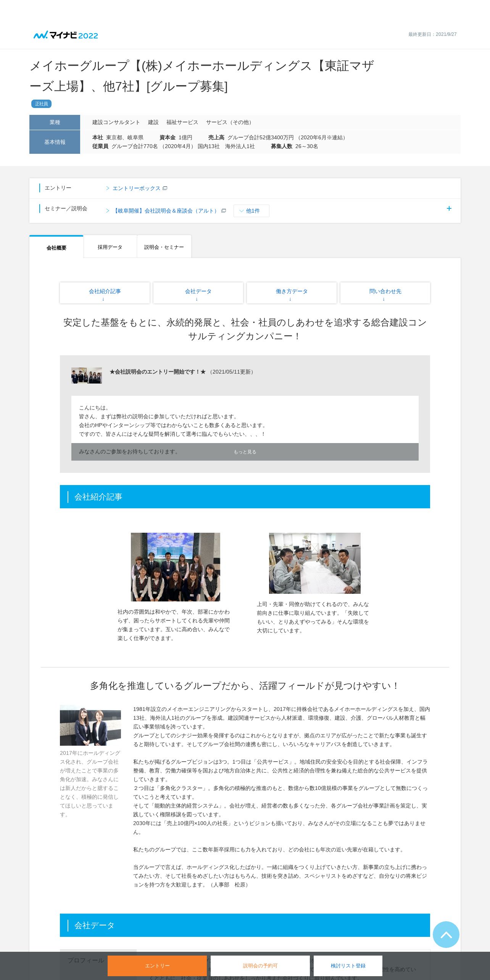Viewport: 490px width, 980px height.
Task: Click group photo of women in uniforms
Action: coord(176,567)
